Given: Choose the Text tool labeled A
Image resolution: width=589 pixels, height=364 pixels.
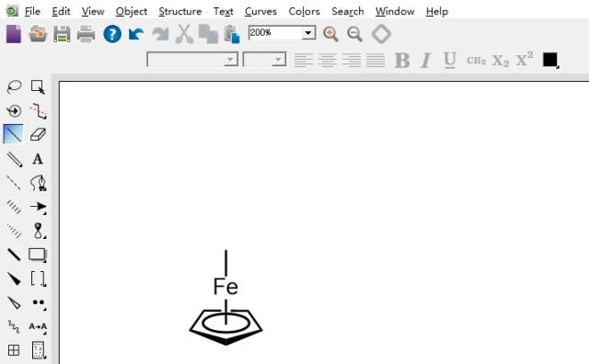Looking at the screenshot, I should pos(38,159).
